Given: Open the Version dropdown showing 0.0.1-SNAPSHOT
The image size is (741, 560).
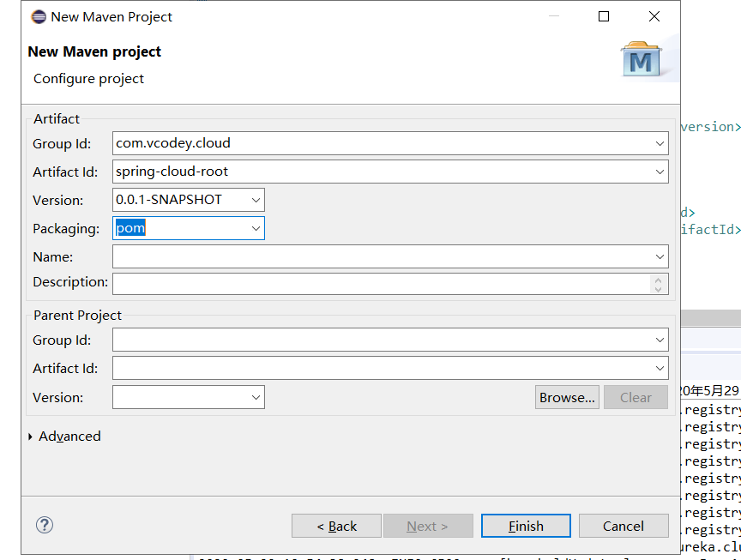Looking at the screenshot, I should click(x=255, y=199).
